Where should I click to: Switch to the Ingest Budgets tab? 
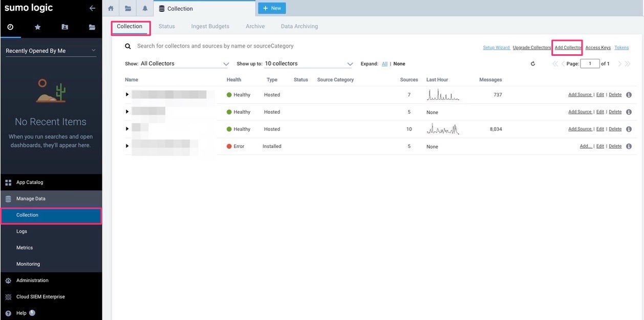[210, 26]
